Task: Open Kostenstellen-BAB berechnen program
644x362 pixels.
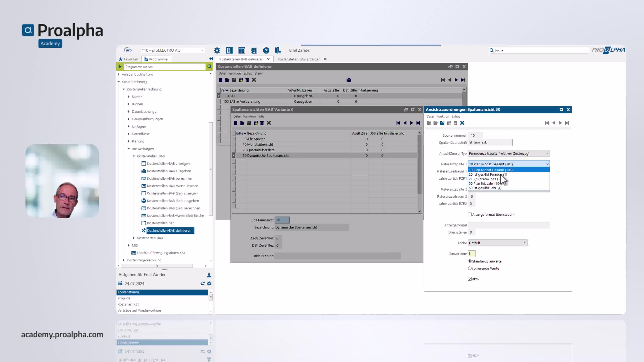Action: (169, 178)
